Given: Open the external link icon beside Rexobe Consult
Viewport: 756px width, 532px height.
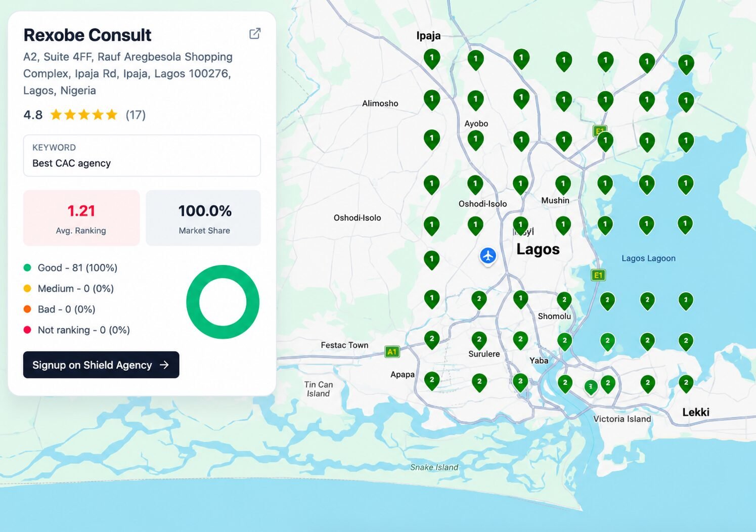Looking at the screenshot, I should pos(255,33).
